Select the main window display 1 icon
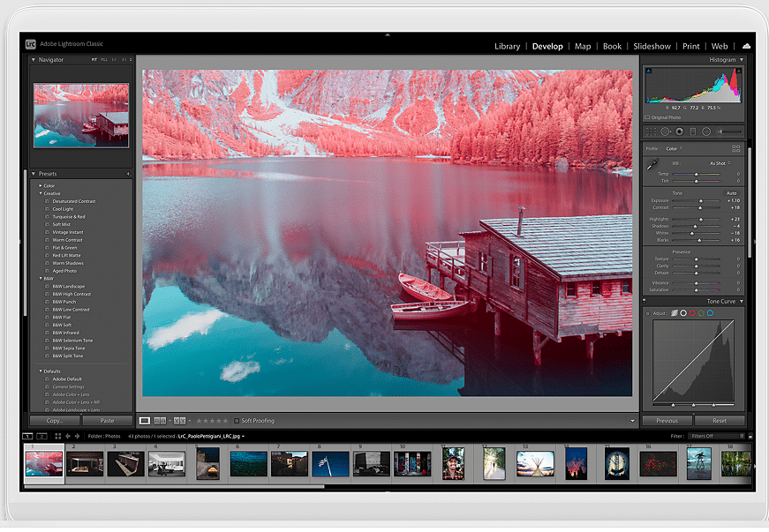This screenshot has width=769, height=532. coord(27,436)
